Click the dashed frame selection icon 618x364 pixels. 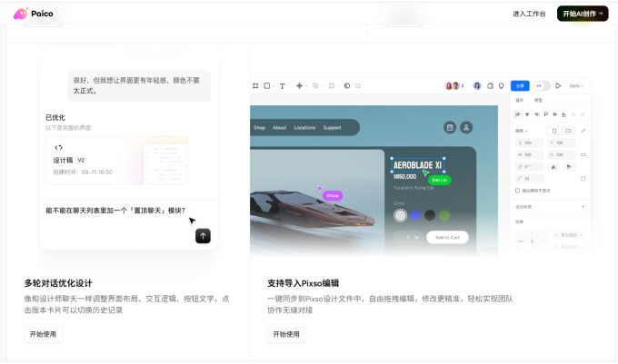[x=332, y=86]
